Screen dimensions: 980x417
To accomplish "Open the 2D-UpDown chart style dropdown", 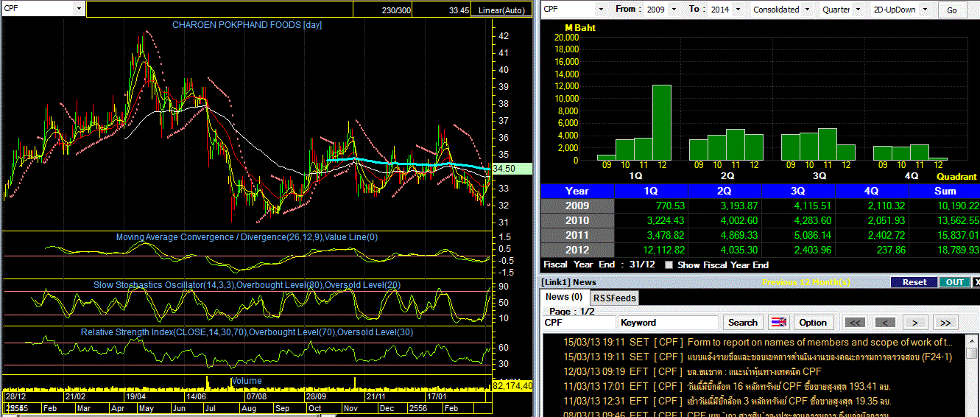I will 899,10.
